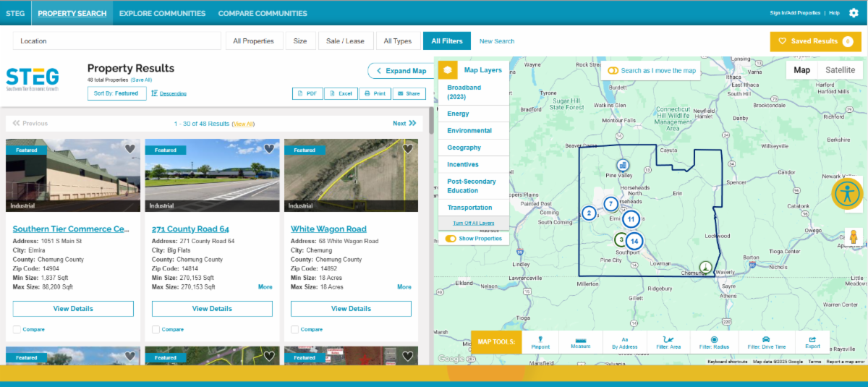Switch to Explore Communities tab

coord(162,13)
